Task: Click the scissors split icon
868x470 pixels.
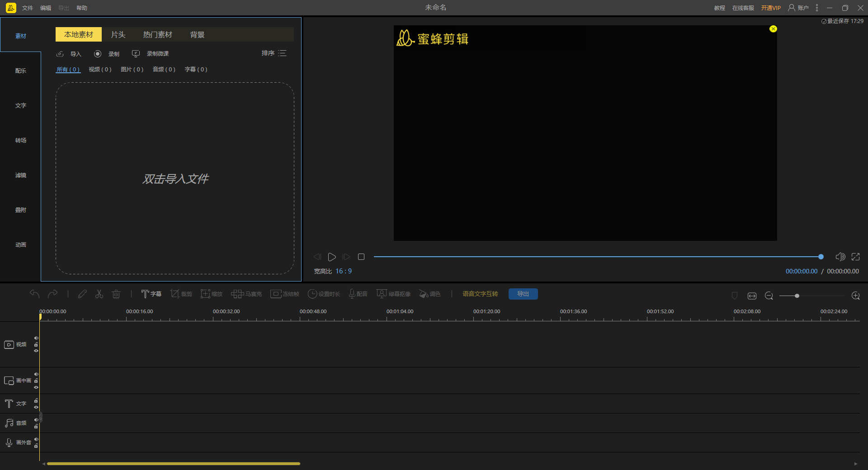Action: 99,294
